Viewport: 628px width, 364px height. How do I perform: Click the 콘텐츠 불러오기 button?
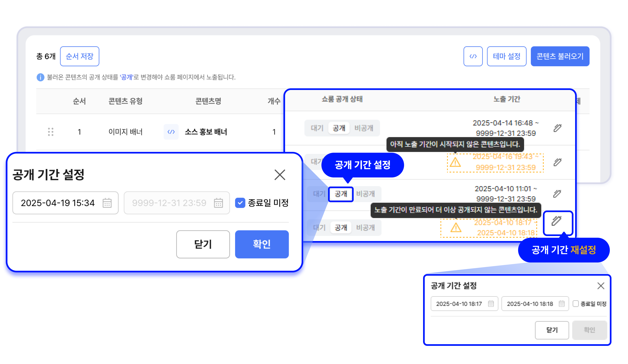pyautogui.click(x=560, y=56)
